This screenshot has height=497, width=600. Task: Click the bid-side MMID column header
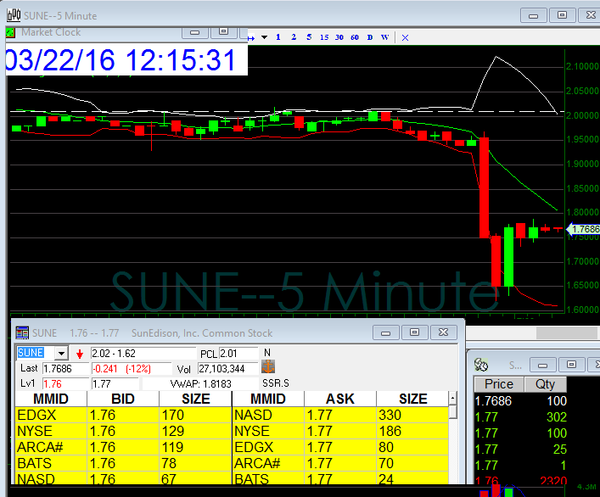click(51, 399)
